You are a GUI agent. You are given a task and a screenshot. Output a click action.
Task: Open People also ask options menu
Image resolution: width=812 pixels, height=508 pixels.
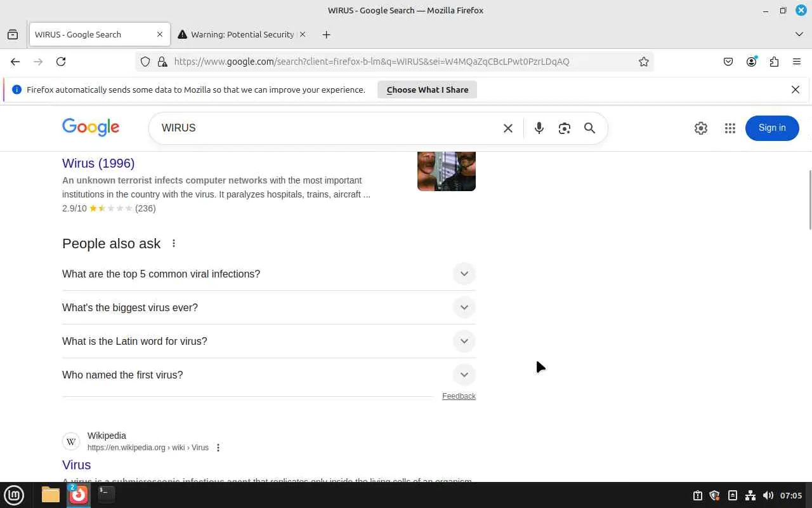[174, 243]
